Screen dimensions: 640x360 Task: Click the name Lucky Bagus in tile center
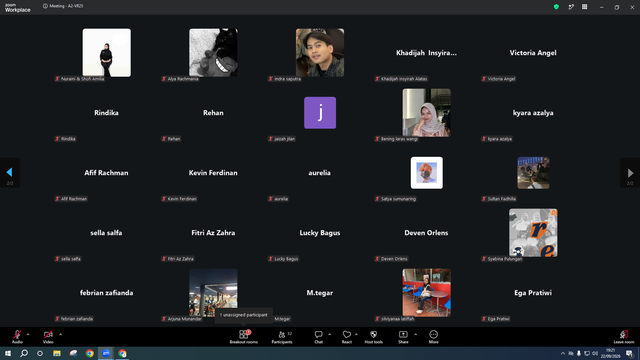(320, 233)
